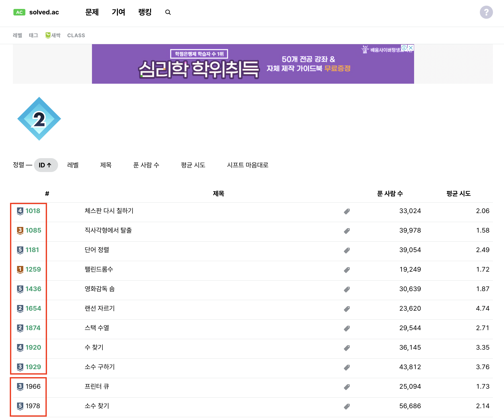Open ad info icon on banner
This screenshot has height=420, width=504.
click(404, 48)
